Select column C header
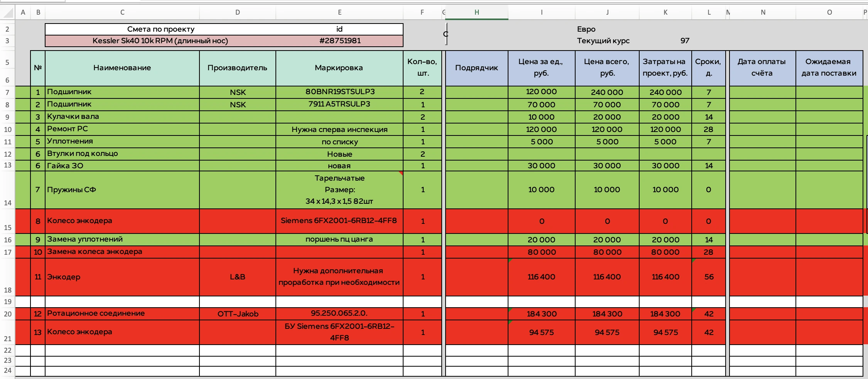 point(122,12)
